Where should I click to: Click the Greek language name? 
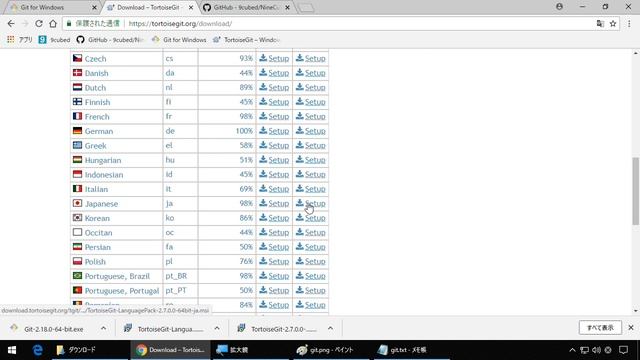tap(96, 146)
